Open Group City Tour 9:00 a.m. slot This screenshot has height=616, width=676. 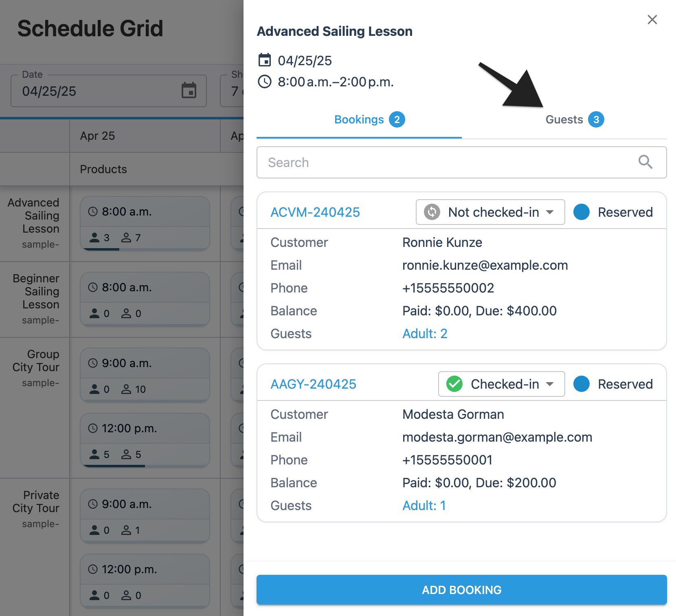(145, 375)
